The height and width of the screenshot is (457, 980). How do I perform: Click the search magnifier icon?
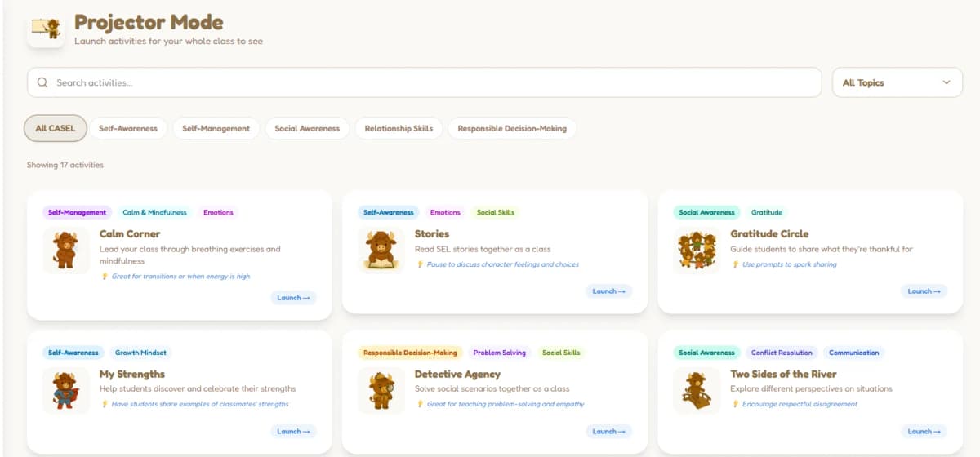point(42,82)
